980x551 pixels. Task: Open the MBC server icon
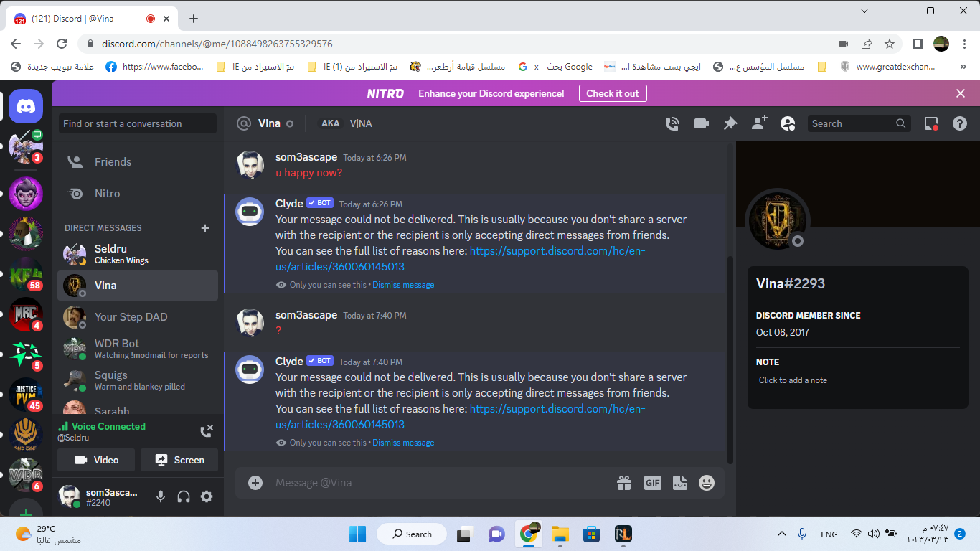pyautogui.click(x=26, y=314)
